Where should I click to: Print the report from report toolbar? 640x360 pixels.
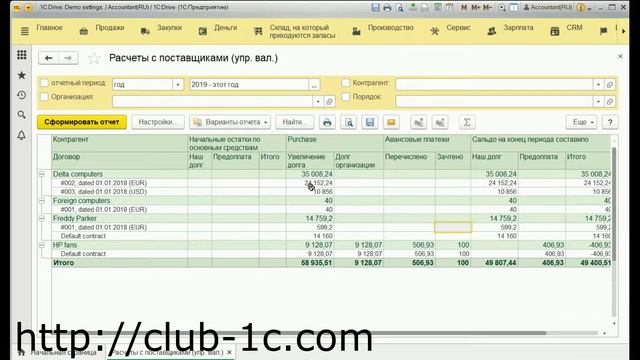(327, 122)
